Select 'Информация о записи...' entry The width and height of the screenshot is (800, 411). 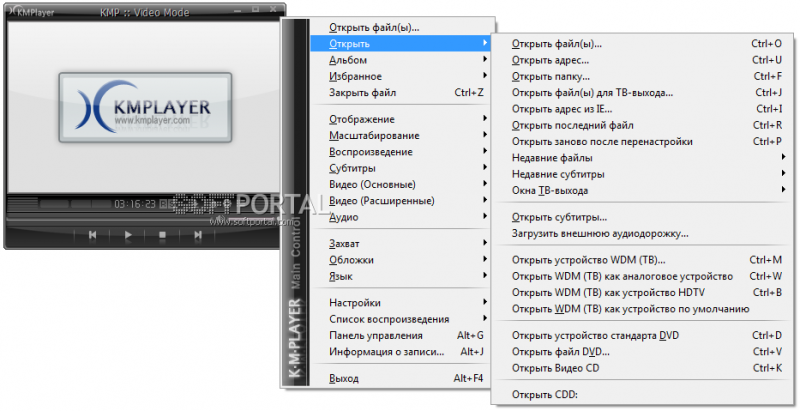pyautogui.click(x=399, y=352)
